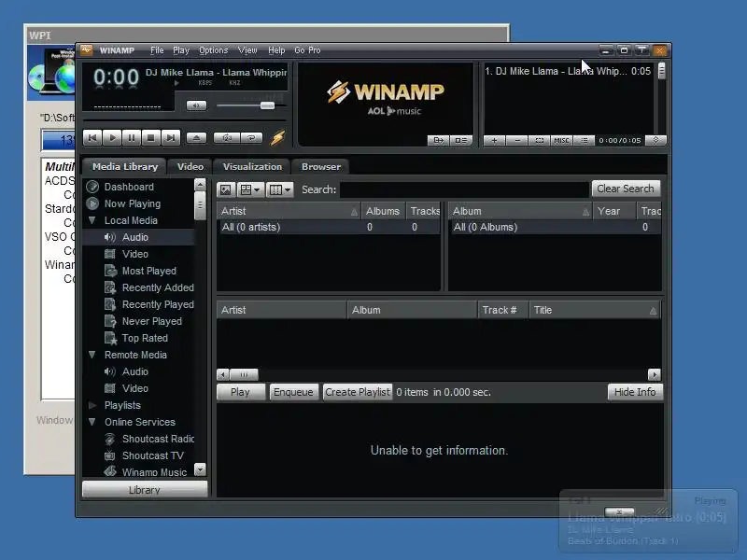The image size is (747, 560).
Task: Expand the Playlists tree node
Action: 92,405
